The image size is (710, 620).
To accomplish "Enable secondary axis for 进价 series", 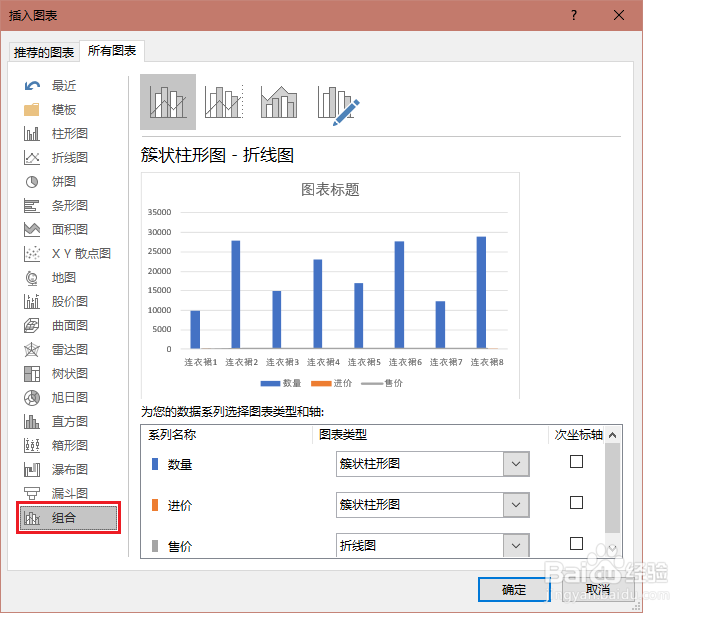I will pyautogui.click(x=576, y=503).
